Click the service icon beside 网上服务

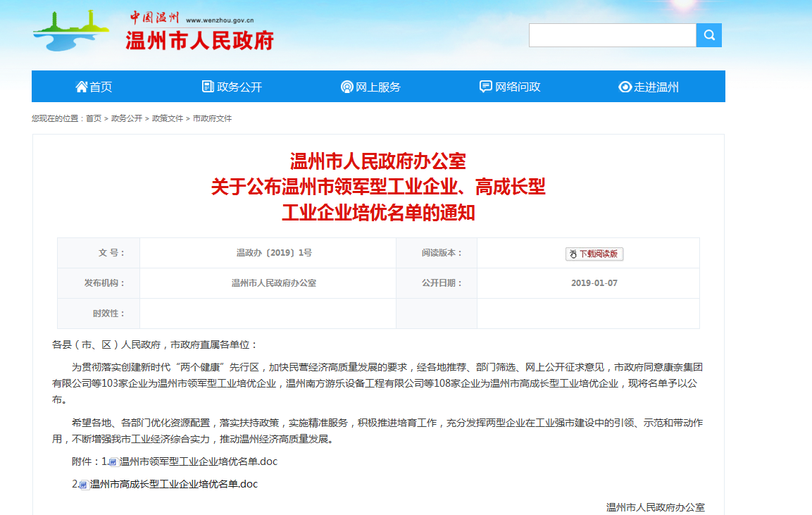tap(346, 87)
